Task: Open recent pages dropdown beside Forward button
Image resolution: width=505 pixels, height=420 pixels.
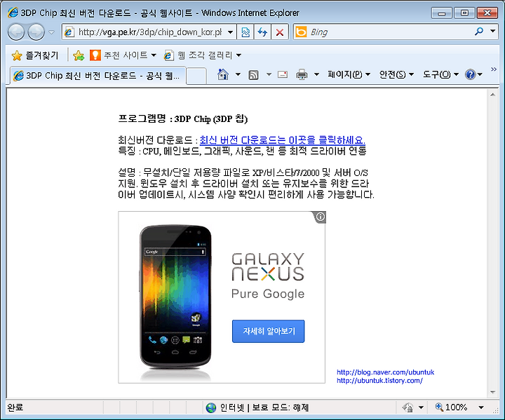Action: coord(51,32)
